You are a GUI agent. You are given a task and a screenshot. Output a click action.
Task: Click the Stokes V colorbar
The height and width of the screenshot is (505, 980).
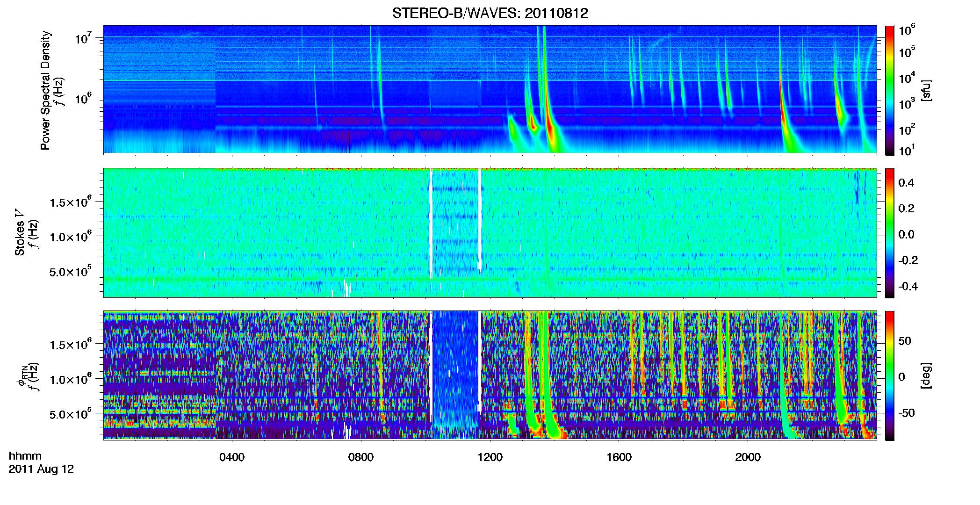click(x=890, y=233)
